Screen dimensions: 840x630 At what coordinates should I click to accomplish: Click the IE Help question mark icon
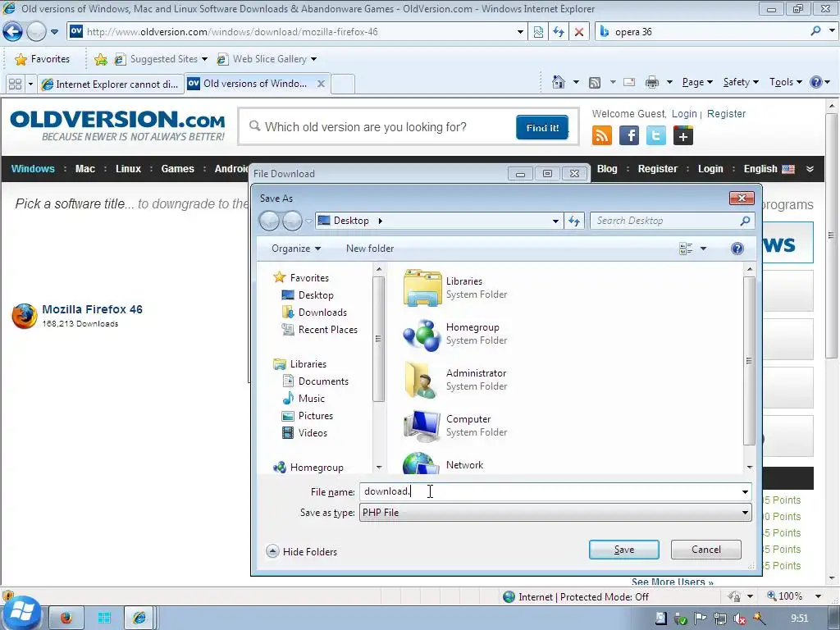coord(815,82)
